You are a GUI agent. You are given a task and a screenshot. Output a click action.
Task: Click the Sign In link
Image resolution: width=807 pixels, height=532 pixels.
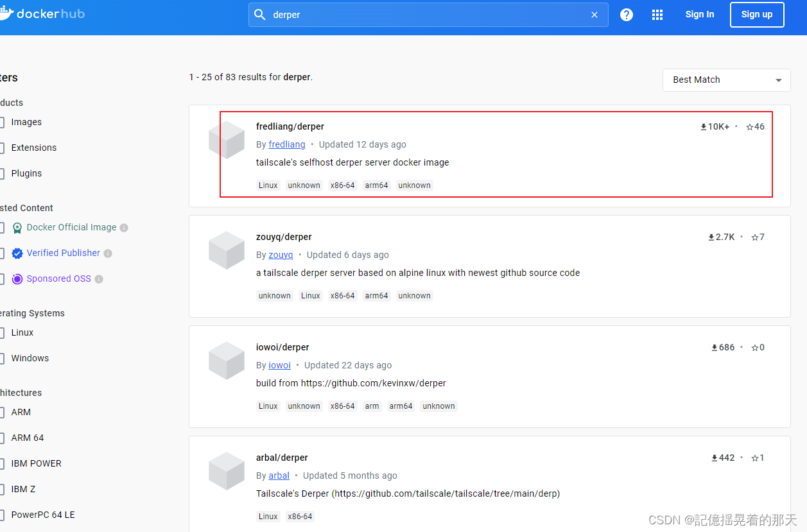coord(700,14)
